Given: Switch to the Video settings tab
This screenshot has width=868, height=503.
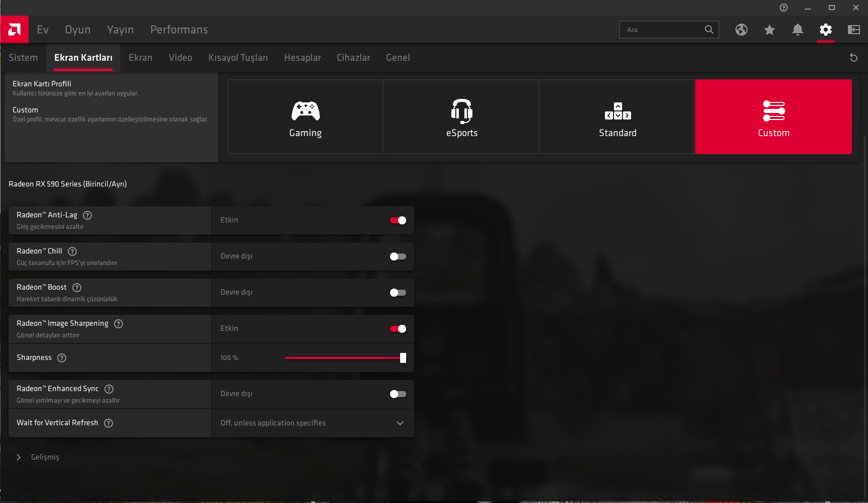Looking at the screenshot, I should (181, 58).
